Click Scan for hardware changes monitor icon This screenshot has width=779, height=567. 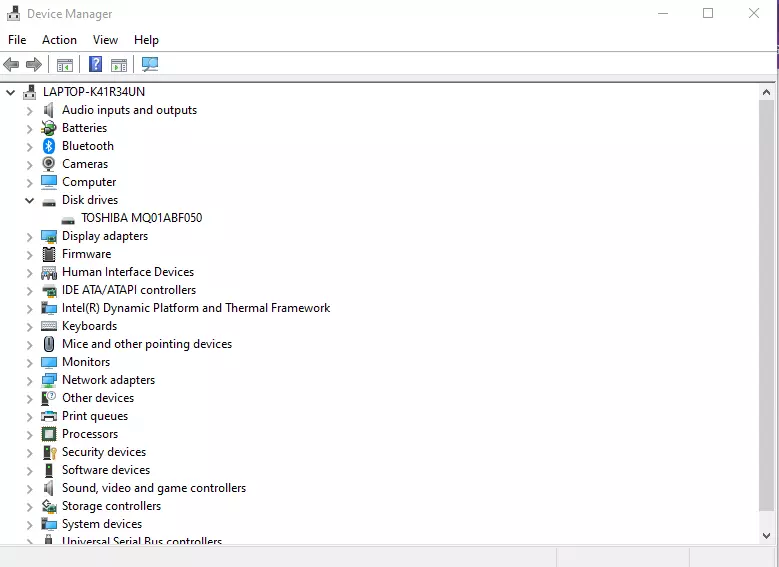click(150, 65)
